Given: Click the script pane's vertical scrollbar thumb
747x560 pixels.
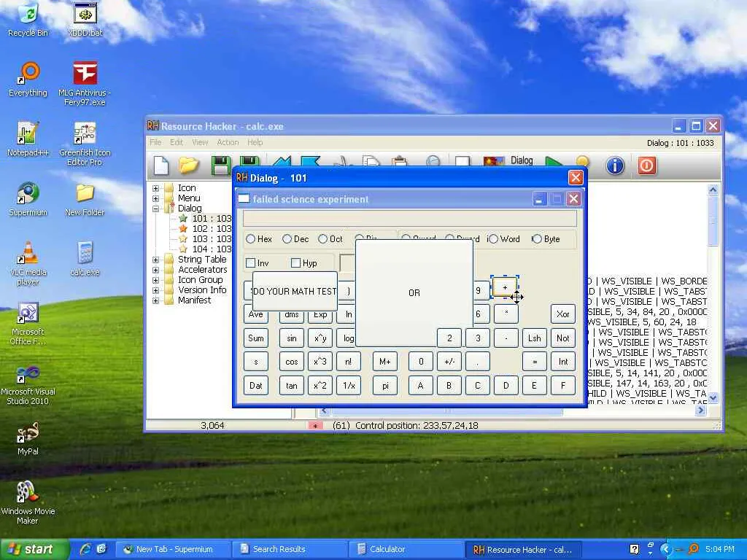Looking at the screenshot, I should pyautogui.click(x=713, y=220).
